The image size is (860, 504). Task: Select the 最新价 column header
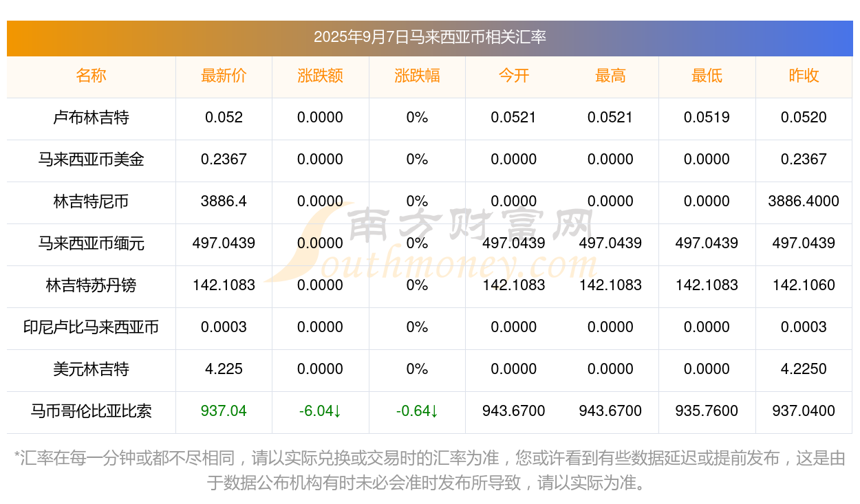[224, 76]
